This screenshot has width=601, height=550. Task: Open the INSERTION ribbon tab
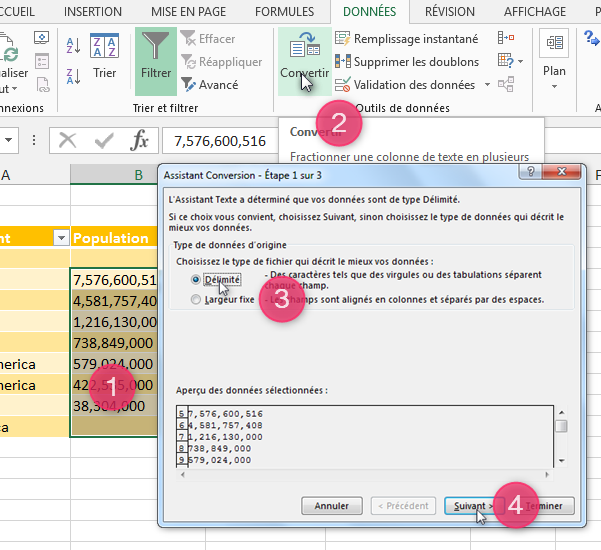click(92, 11)
